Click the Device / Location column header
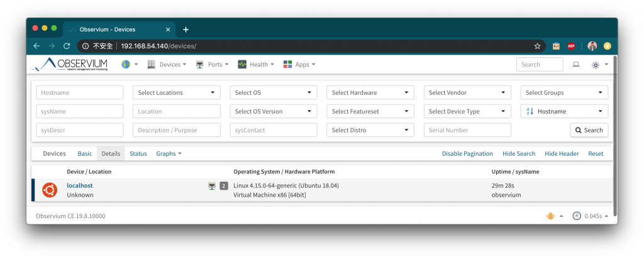Screen dimensions: 644x259 [89, 172]
